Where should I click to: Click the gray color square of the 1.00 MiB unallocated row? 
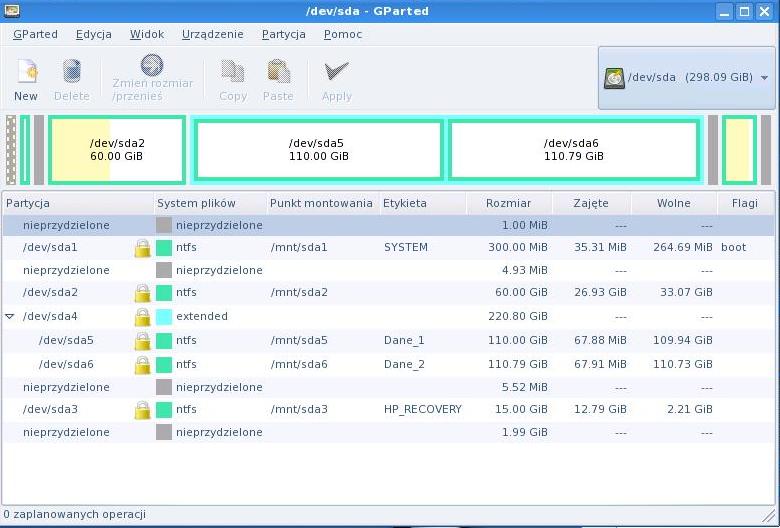tap(164, 225)
